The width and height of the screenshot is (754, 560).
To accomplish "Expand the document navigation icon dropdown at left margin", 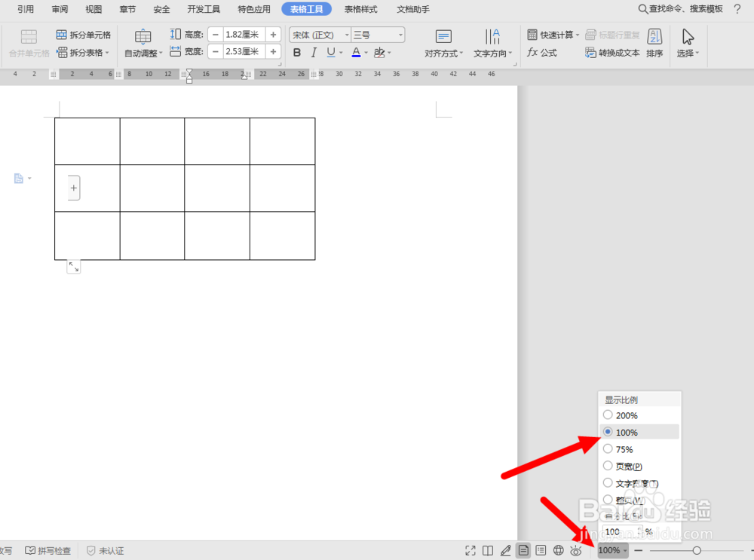I will (30, 179).
